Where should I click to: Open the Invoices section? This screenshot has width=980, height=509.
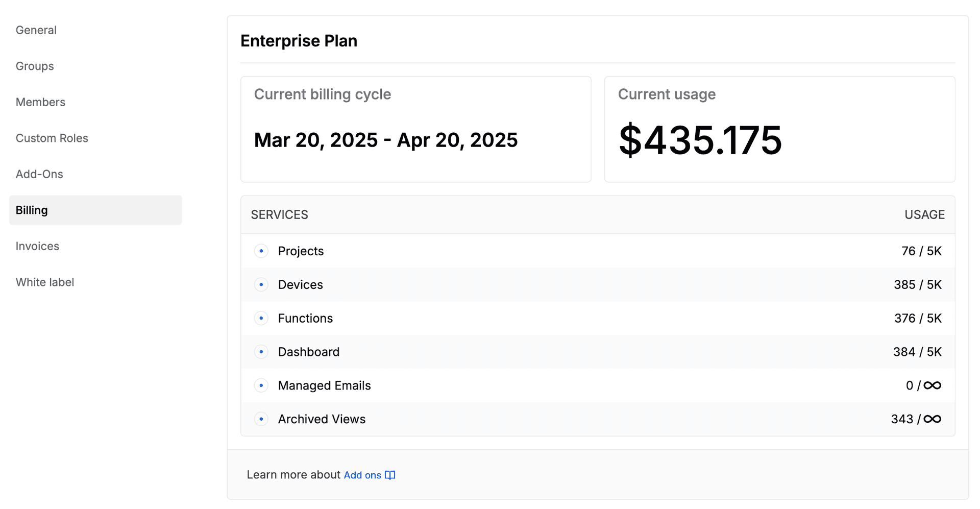pyautogui.click(x=38, y=246)
